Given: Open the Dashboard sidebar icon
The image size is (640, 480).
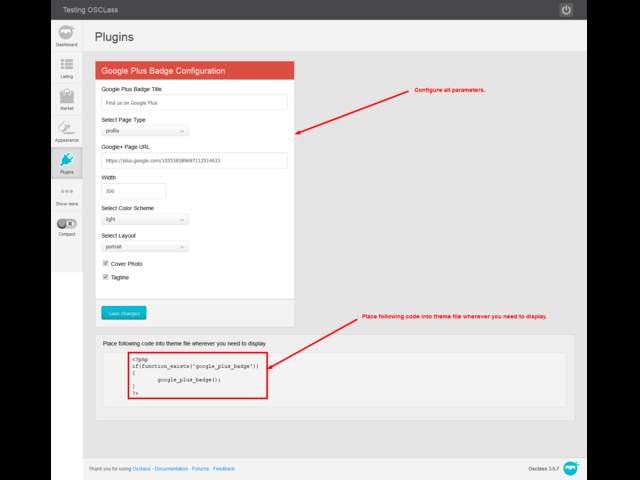Looking at the screenshot, I should (x=66, y=34).
